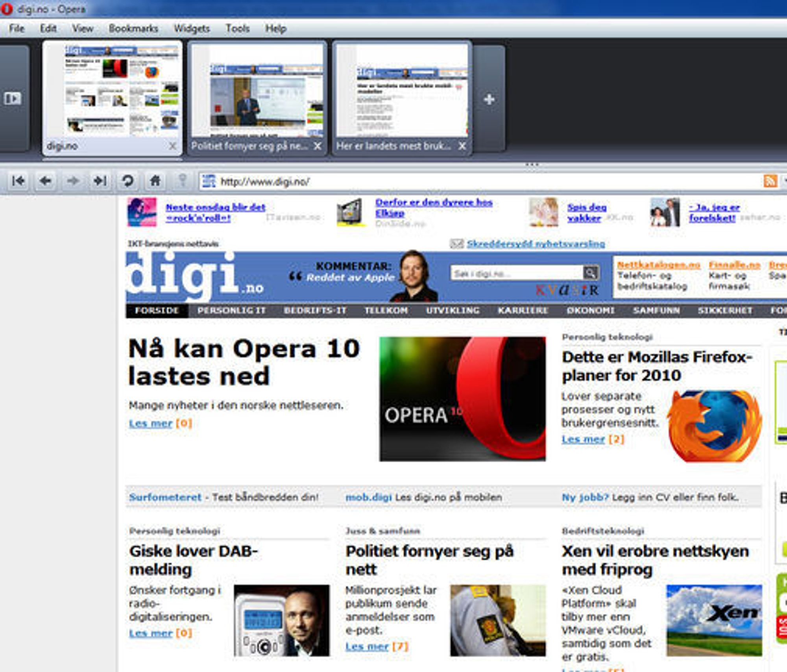Click the Nettkatalogen.no link
Image resolution: width=787 pixels, height=672 pixels.
tap(659, 265)
